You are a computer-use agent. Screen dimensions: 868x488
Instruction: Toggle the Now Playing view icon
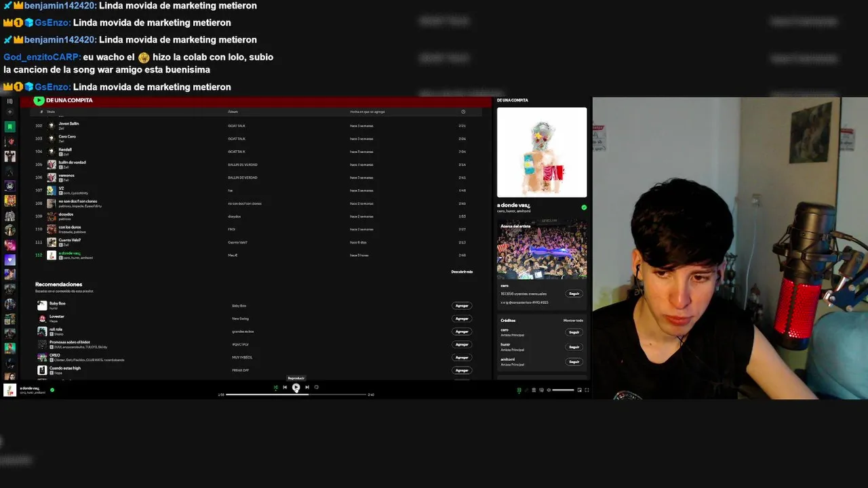point(519,390)
